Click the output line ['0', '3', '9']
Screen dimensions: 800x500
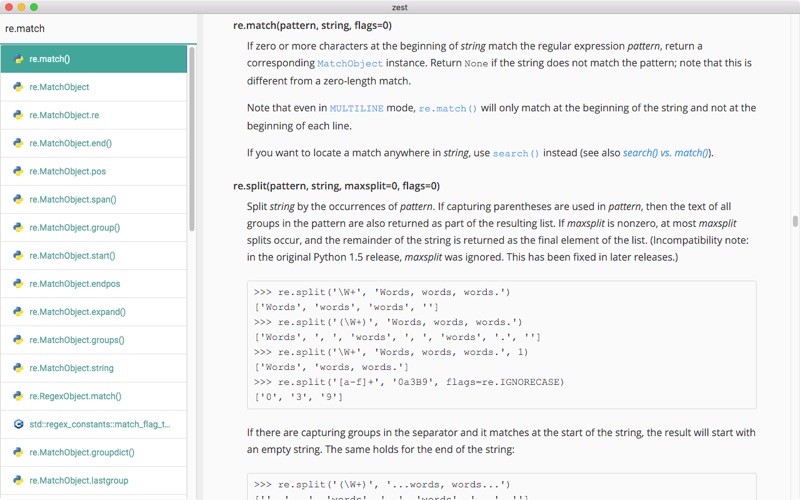298,397
